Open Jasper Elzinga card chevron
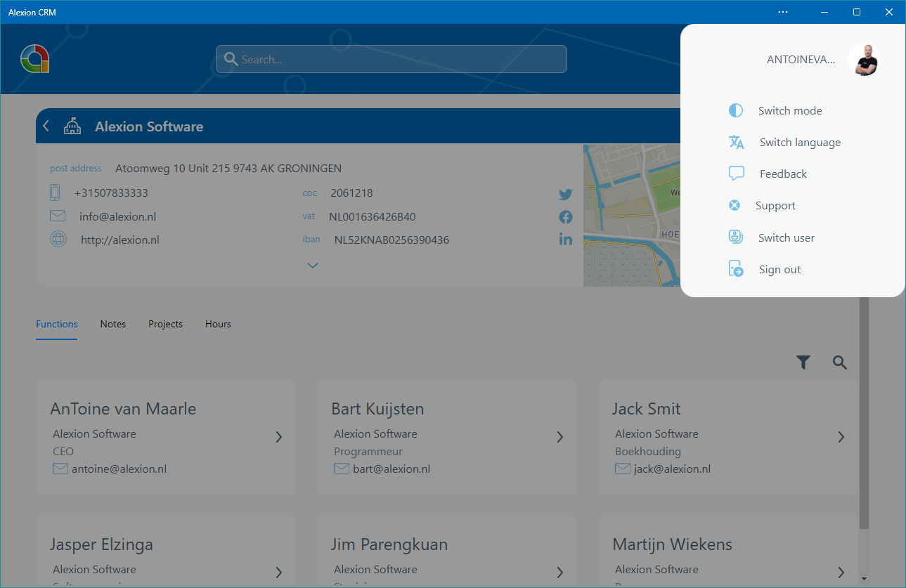 coord(279,573)
